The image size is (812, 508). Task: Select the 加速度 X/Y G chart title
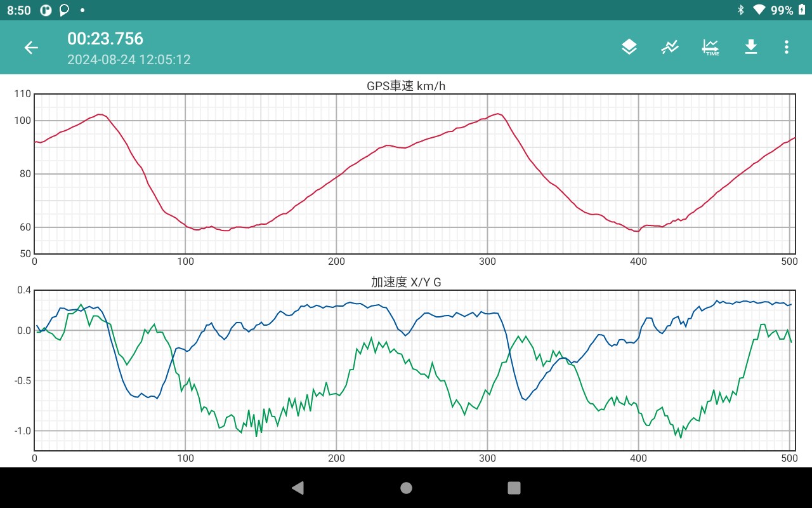406,283
